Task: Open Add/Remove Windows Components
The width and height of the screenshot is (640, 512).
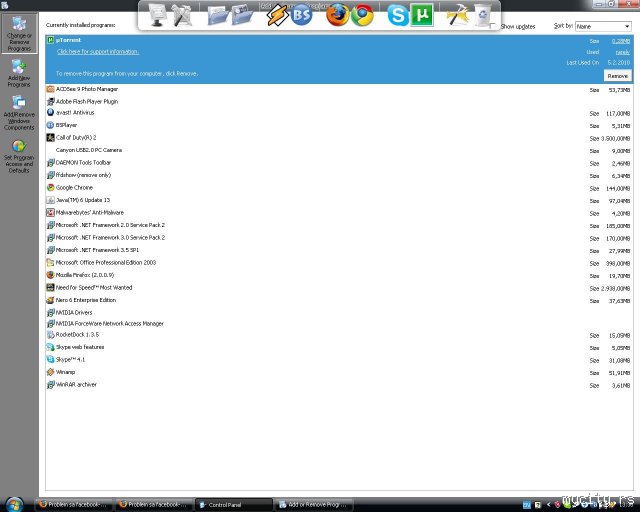Action: [x=19, y=113]
